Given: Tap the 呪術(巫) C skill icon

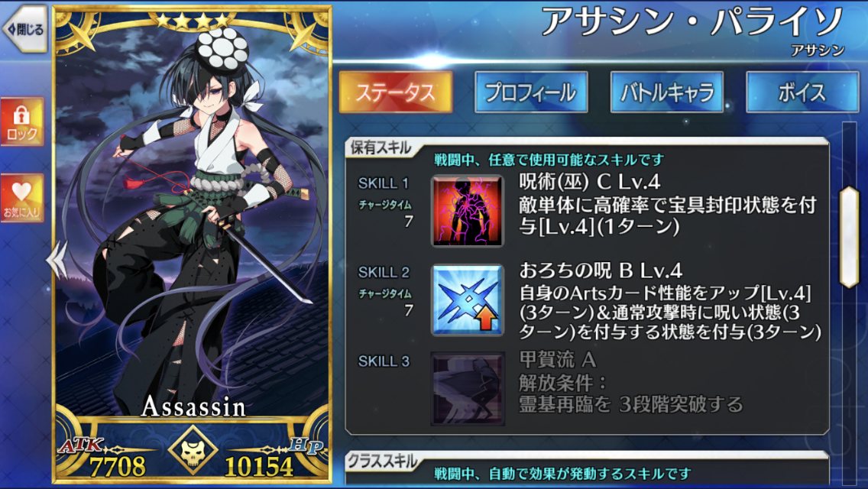Looking at the screenshot, I should pyautogui.click(x=467, y=210).
